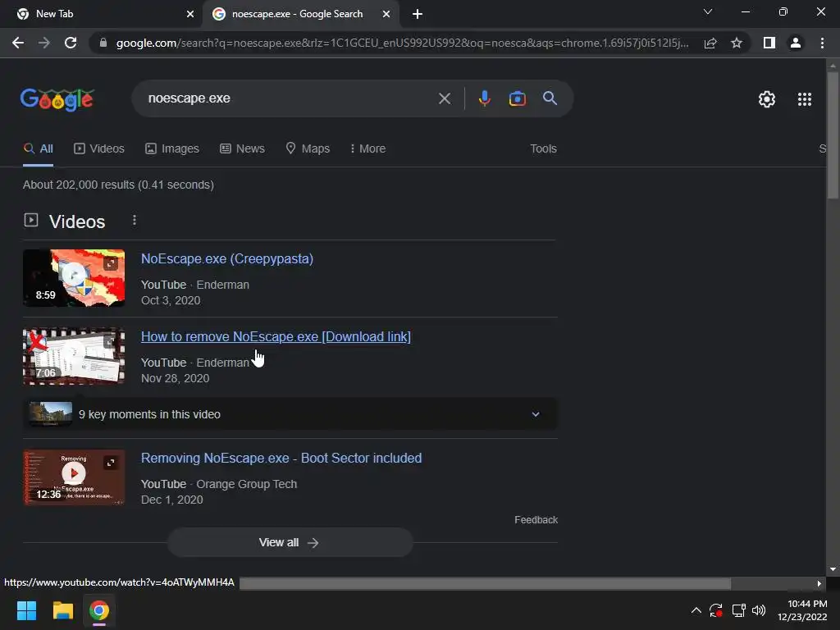Expand the More search options

pyautogui.click(x=367, y=148)
